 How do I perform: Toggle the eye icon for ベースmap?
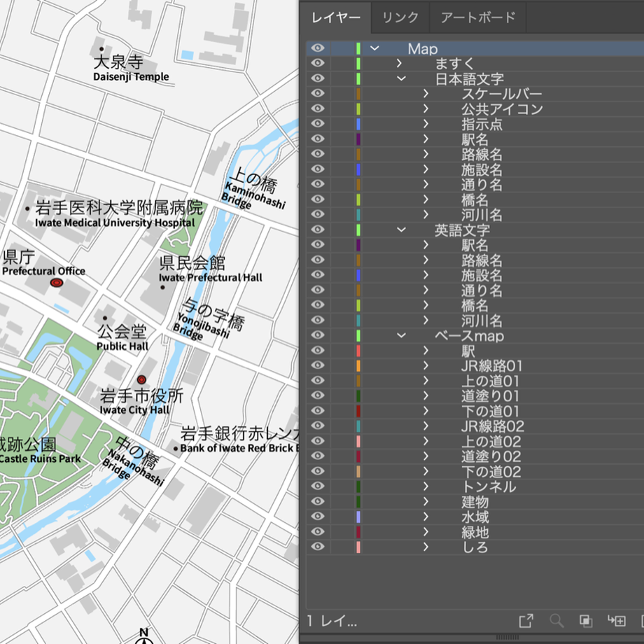tap(318, 335)
